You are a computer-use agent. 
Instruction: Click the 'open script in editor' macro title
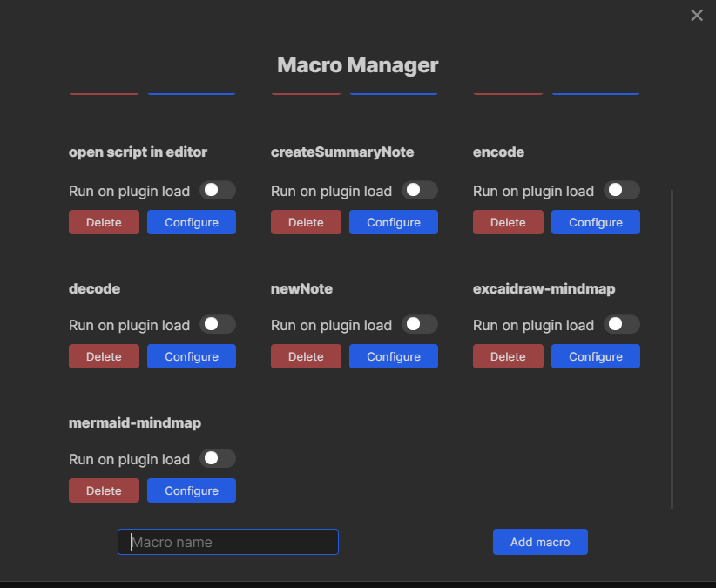138,152
